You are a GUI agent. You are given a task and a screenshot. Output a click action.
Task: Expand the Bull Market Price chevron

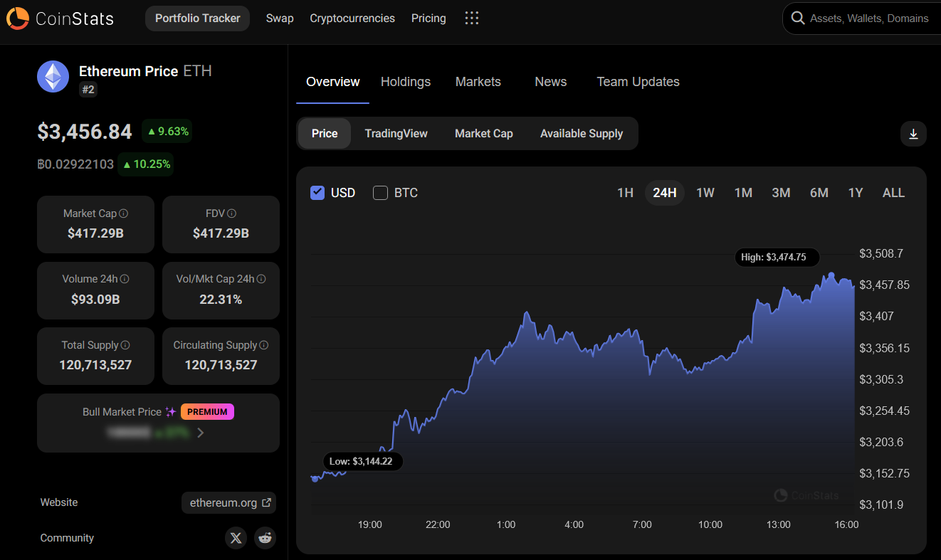(201, 433)
